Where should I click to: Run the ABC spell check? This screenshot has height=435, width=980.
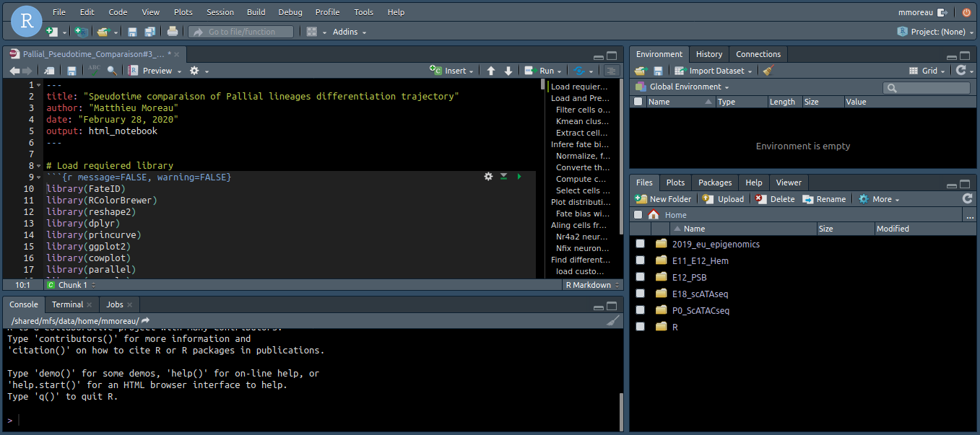(94, 70)
